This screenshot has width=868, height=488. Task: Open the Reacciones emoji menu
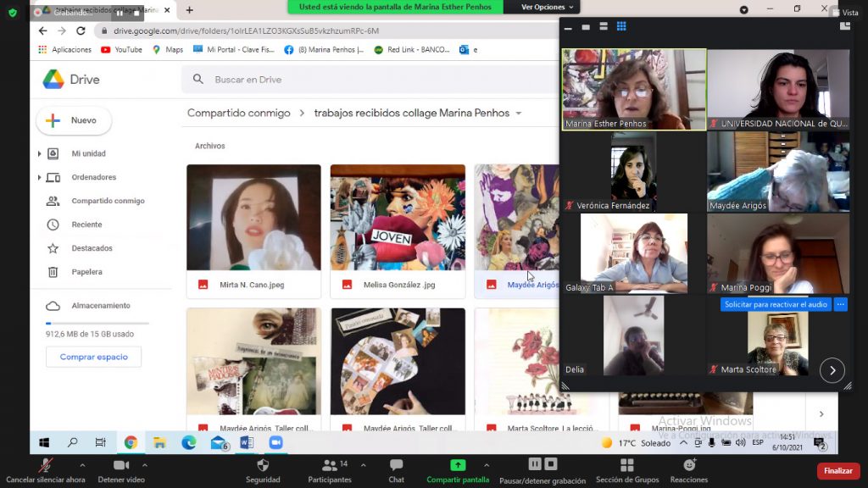[x=689, y=466]
